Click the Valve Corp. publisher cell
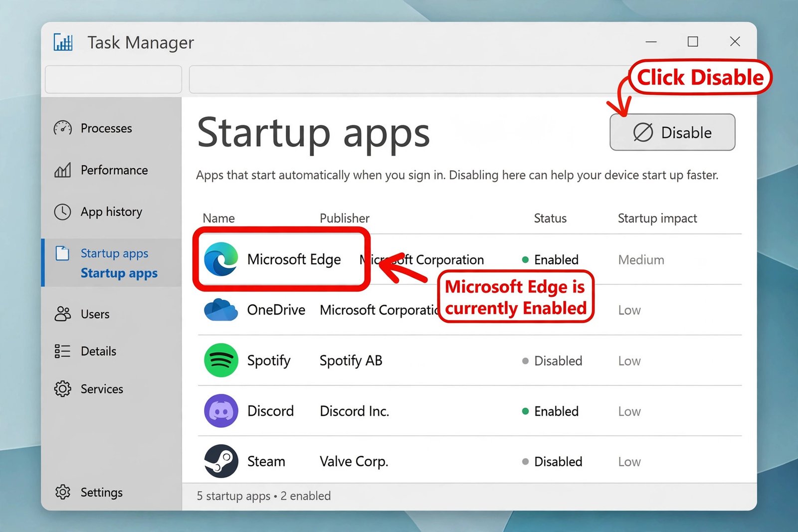Image resolution: width=798 pixels, height=532 pixels. pos(354,461)
